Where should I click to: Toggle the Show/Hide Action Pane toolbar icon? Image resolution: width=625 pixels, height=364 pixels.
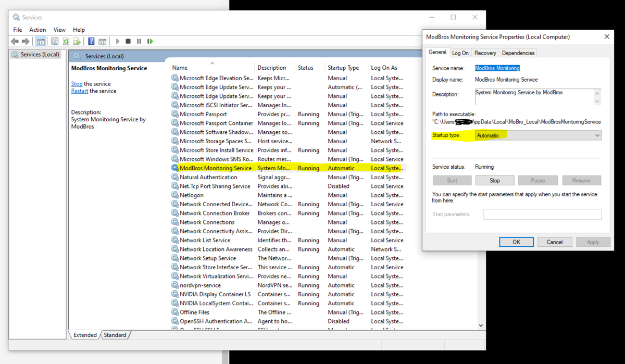[103, 41]
